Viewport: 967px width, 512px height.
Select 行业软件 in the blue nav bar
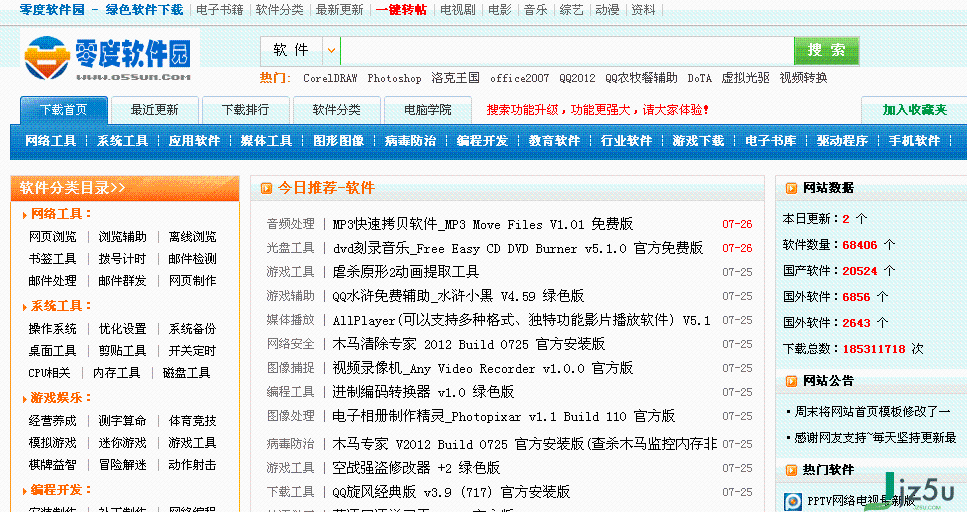(x=627, y=141)
